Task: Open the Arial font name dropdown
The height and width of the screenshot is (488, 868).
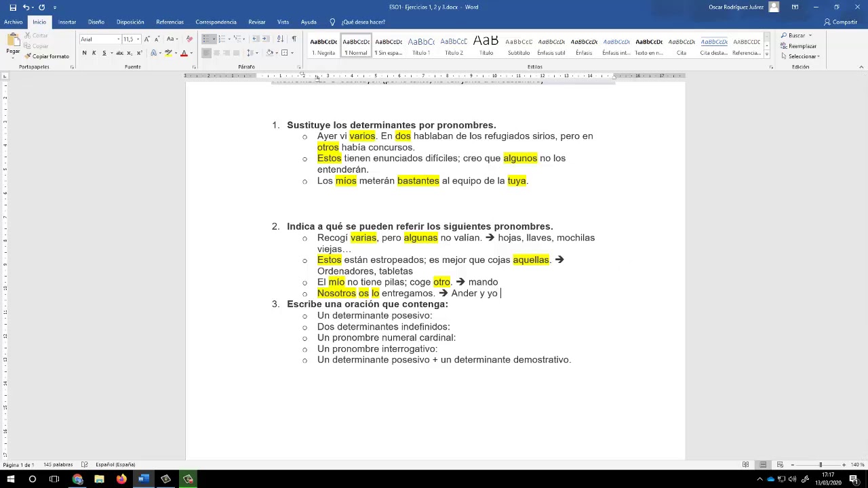Action: coord(118,39)
